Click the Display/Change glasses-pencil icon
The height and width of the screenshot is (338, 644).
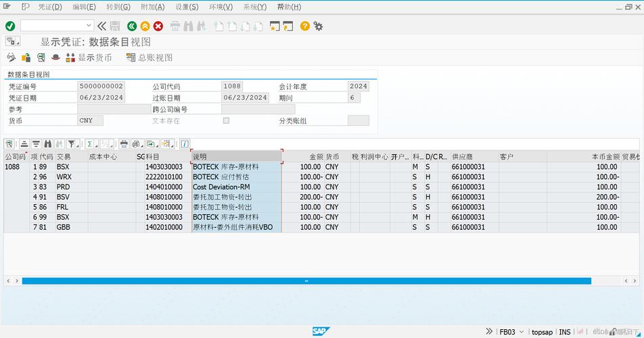[11, 57]
